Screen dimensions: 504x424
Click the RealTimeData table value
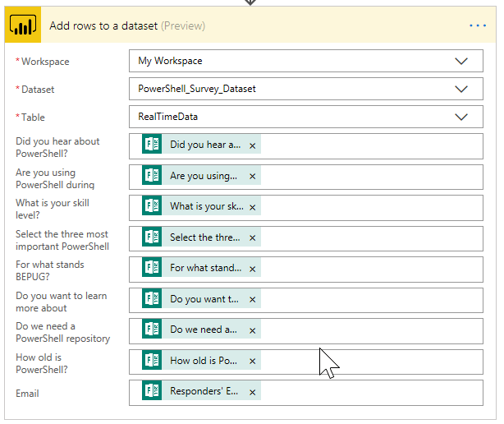(x=167, y=117)
